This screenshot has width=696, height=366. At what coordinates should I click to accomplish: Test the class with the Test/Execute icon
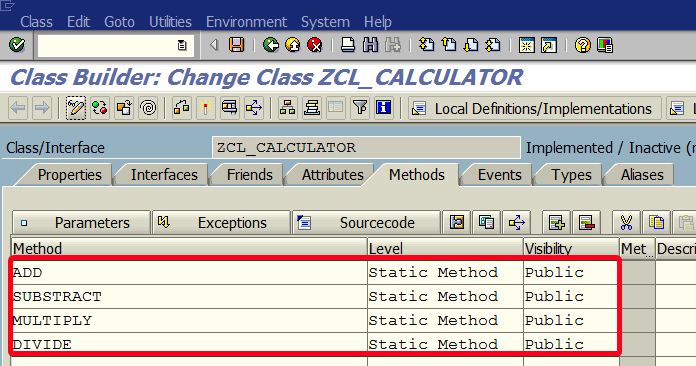229,108
